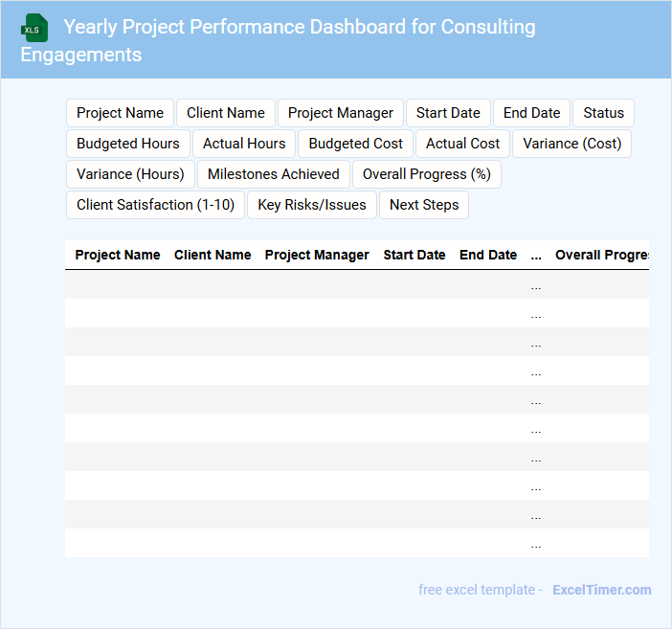Click the Variance (Cost) tag
This screenshot has height=629, width=672.
572,144
